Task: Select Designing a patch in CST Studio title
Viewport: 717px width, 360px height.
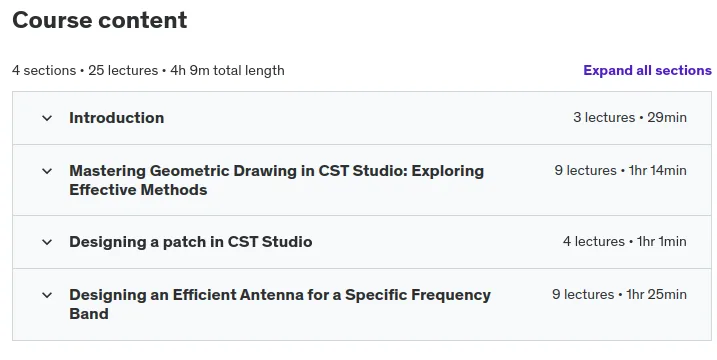Action: 191,242
